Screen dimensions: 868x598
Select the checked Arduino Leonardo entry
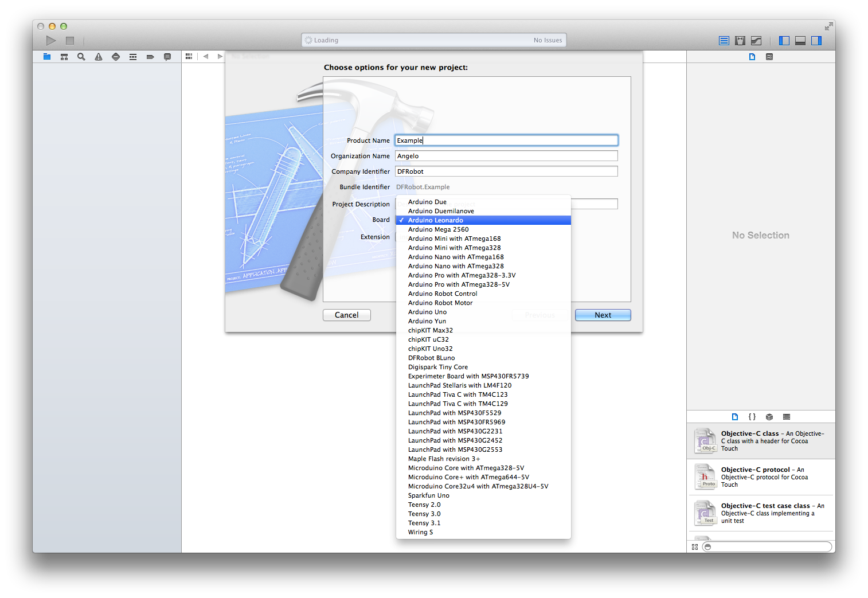click(483, 220)
